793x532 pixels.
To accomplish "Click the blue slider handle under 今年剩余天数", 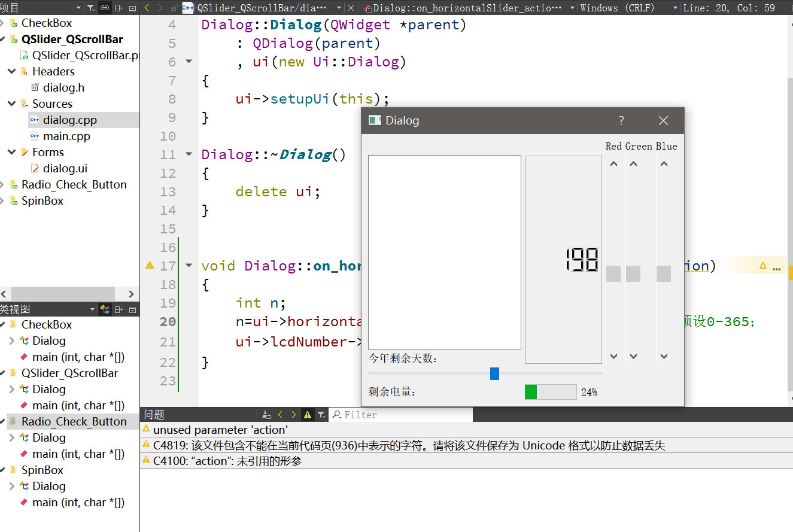I will tap(494, 373).
